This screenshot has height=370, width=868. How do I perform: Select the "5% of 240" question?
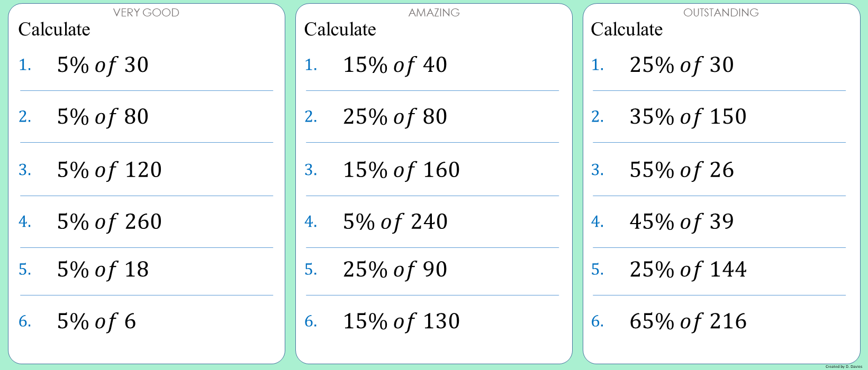[x=395, y=222]
